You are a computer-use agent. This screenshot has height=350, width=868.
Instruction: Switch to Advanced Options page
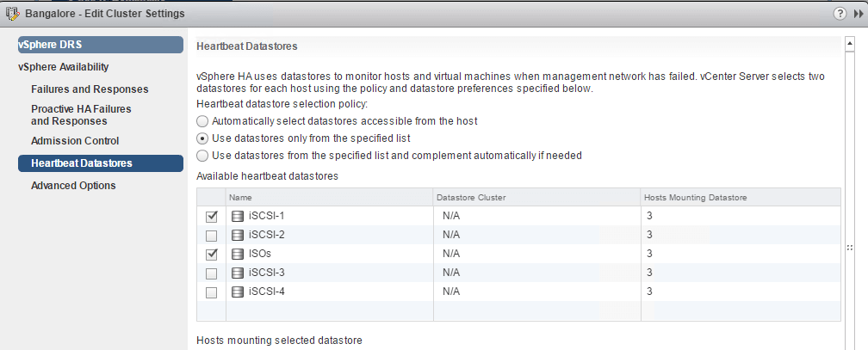coord(73,186)
